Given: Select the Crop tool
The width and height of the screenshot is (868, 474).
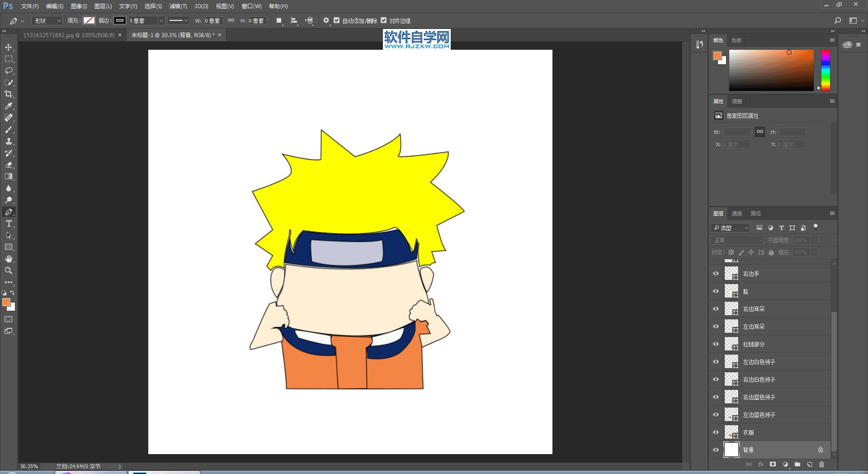Looking at the screenshot, I should click(x=9, y=94).
